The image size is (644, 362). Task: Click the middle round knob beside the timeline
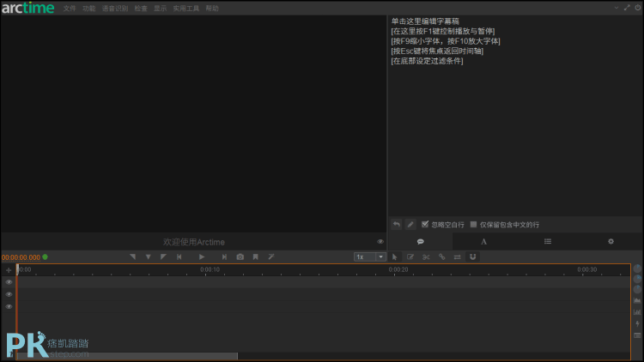point(637,279)
